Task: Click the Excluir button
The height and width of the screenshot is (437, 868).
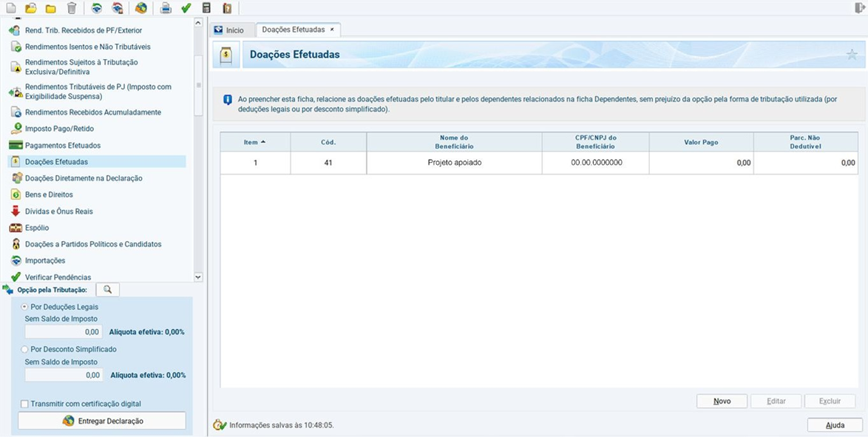Action: pyautogui.click(x=830, y=401)
